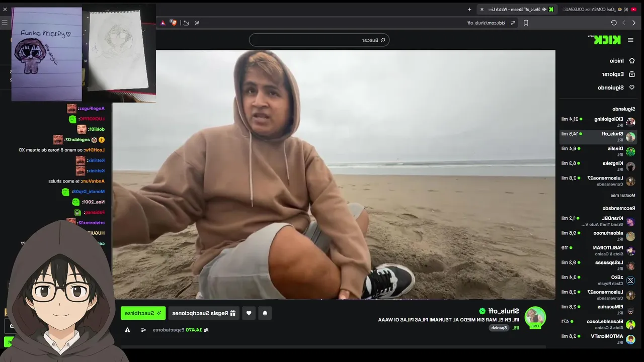Toggle follow with heart button

point(249,313)
